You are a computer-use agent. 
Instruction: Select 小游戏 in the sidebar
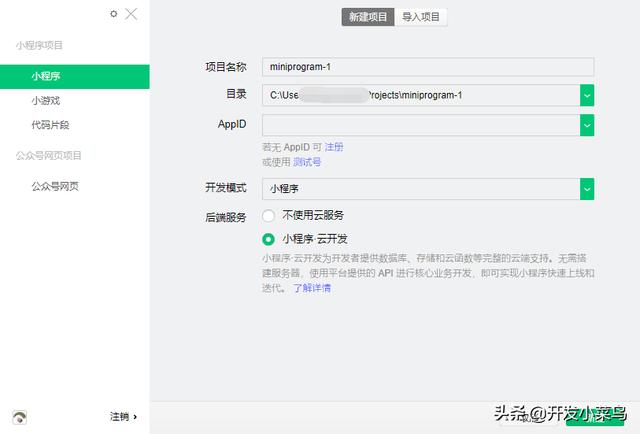[46, 100]
